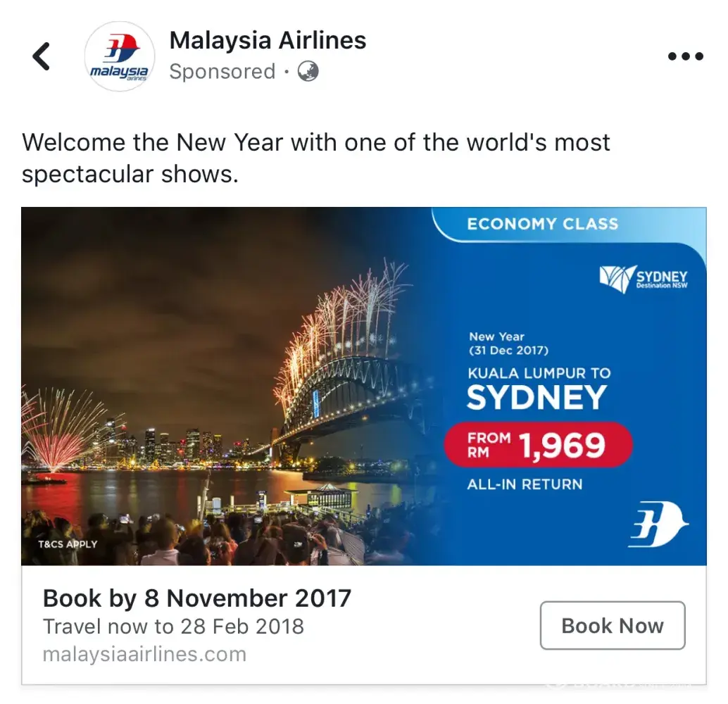Click the globe public audience icon
The image size is (728, 704).
pyautogui.click(x=308, y=71)
